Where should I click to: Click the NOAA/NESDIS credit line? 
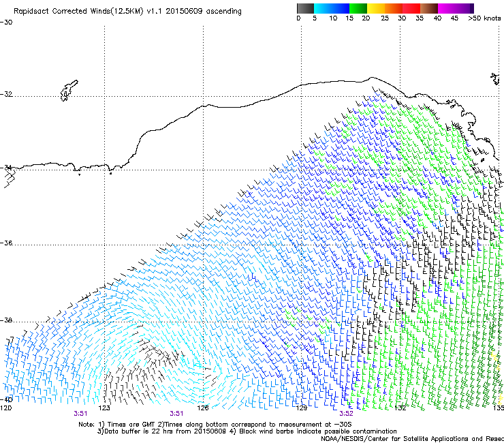click(412, 439)
